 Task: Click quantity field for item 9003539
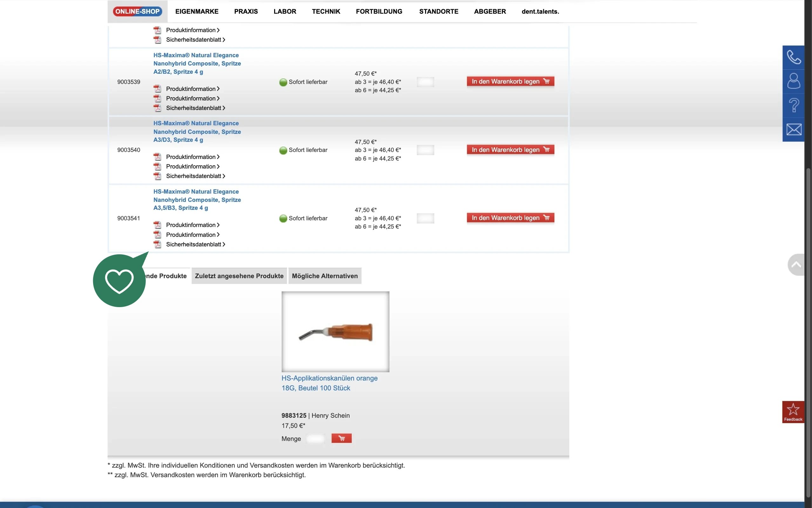pyautogui.click(x=425, y=82)
